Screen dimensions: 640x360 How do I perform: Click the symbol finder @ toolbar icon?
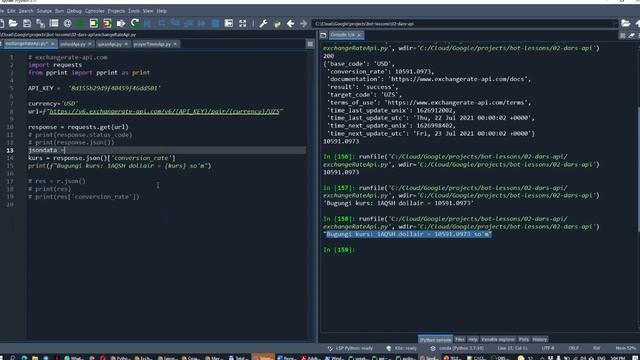coord(67,24)
